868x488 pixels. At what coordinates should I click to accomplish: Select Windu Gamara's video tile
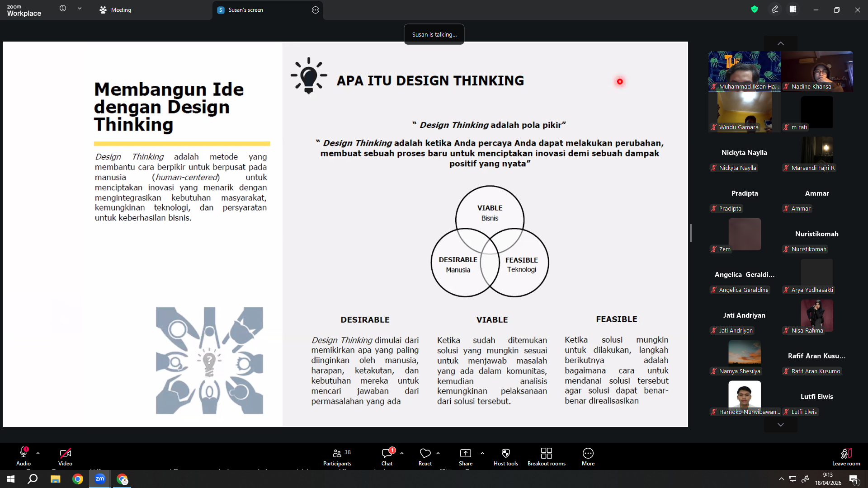click(x=745, y=112)
